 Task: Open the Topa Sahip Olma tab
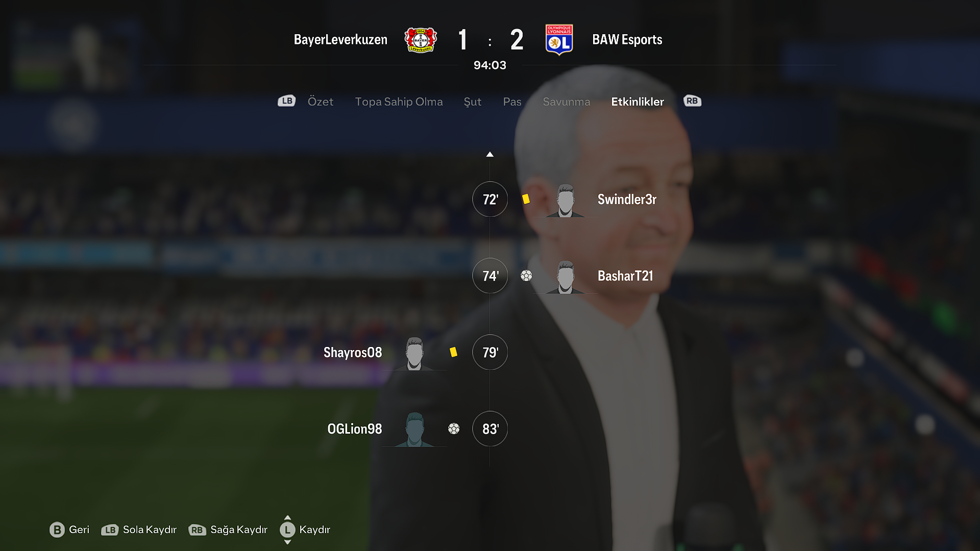(x=399, y=102)
